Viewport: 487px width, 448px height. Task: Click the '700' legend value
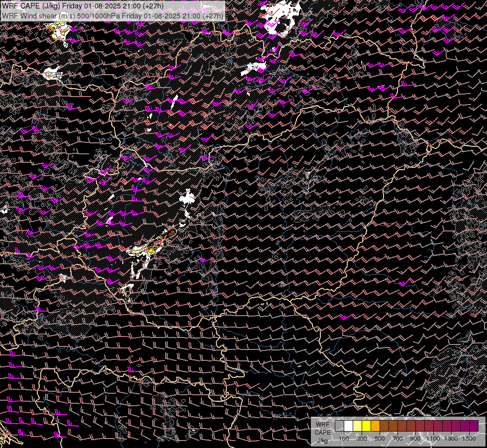(397, 439)
